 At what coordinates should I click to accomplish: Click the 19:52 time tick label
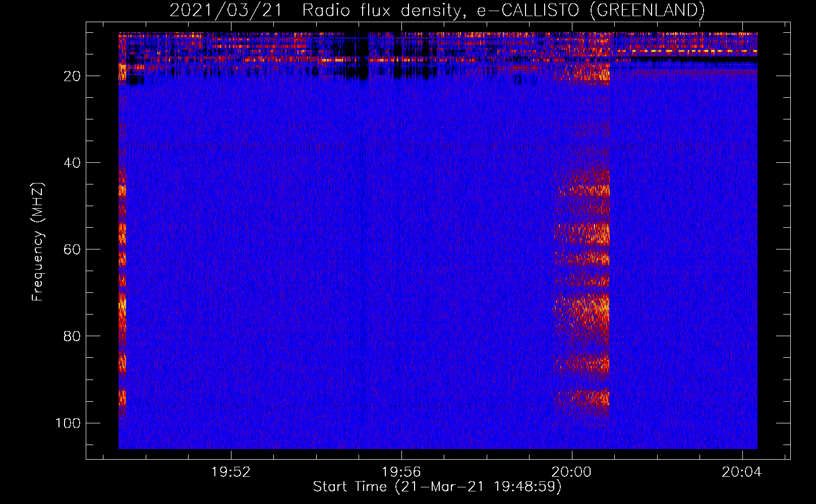[230, 472]
